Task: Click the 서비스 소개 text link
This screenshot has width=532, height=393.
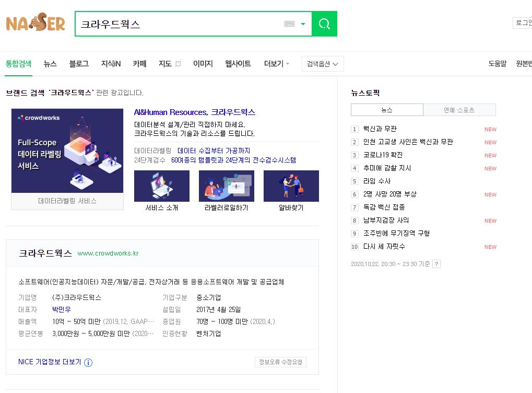Action: click(x=162, y=207)
